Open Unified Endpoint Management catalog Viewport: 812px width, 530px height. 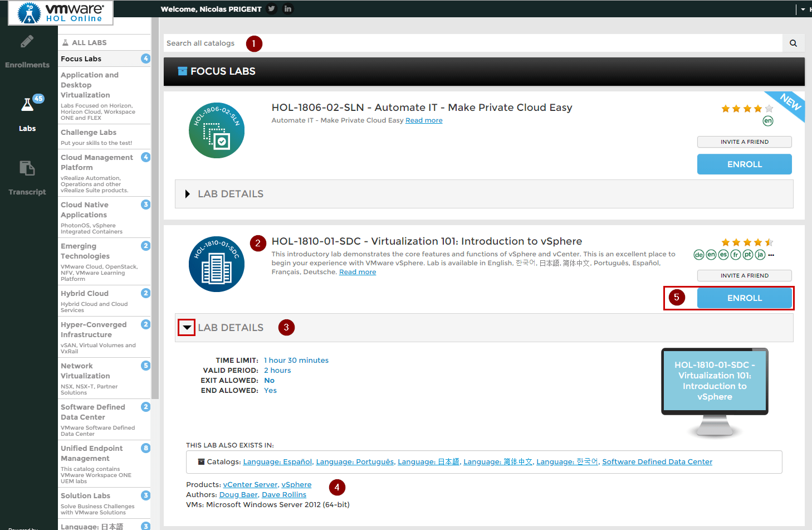point(104,464)
